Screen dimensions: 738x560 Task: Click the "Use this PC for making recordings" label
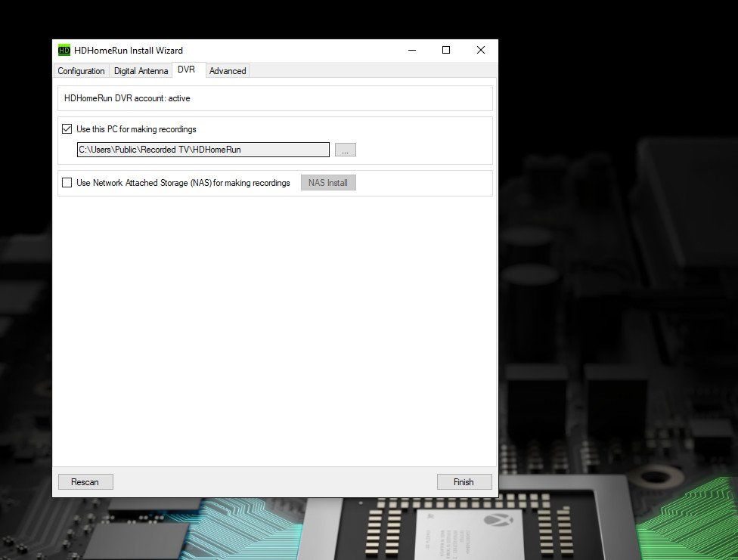136,128
